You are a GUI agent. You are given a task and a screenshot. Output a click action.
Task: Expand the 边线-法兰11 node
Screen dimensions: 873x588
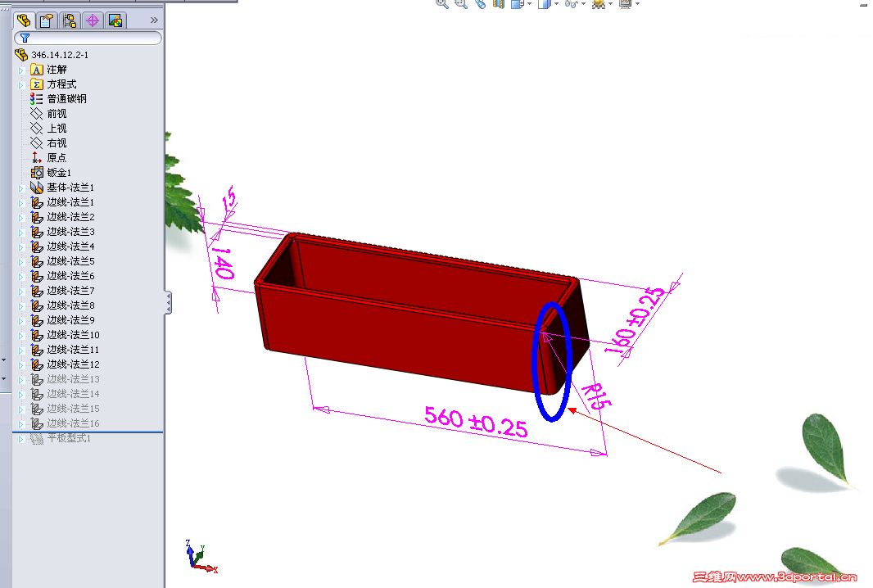pyautogui.click(x=21, y=351)
